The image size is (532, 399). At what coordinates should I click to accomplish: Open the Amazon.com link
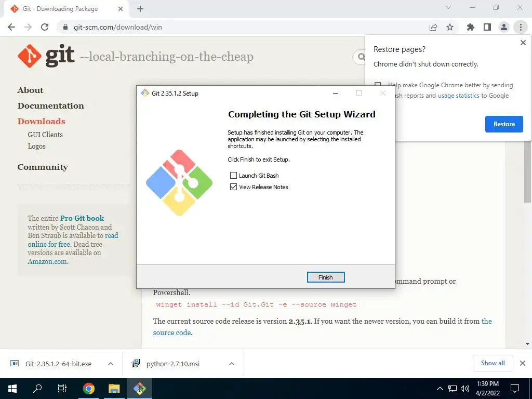point(47,262)
